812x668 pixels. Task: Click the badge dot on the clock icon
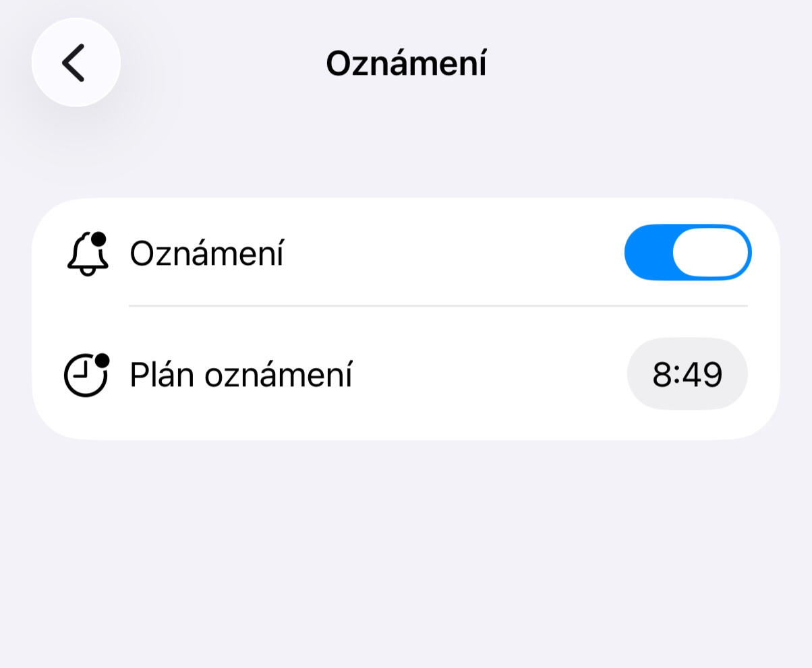pos(102,361)
